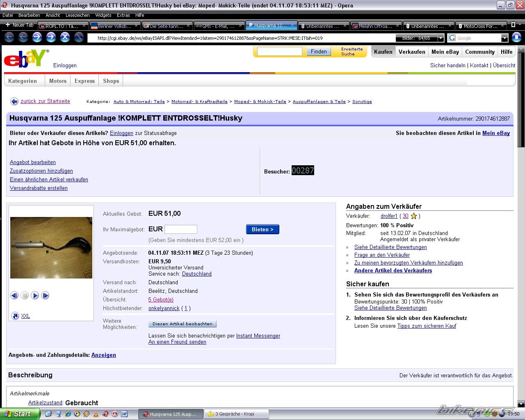The image size is (525, 420).
Task: Show previous picture in image viewer
Action: pyautogui.click(x=14, y=295)
